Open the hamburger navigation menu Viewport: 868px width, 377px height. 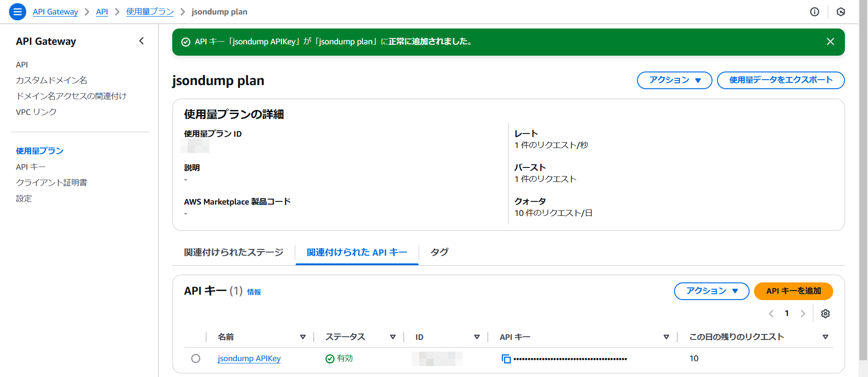17,12
